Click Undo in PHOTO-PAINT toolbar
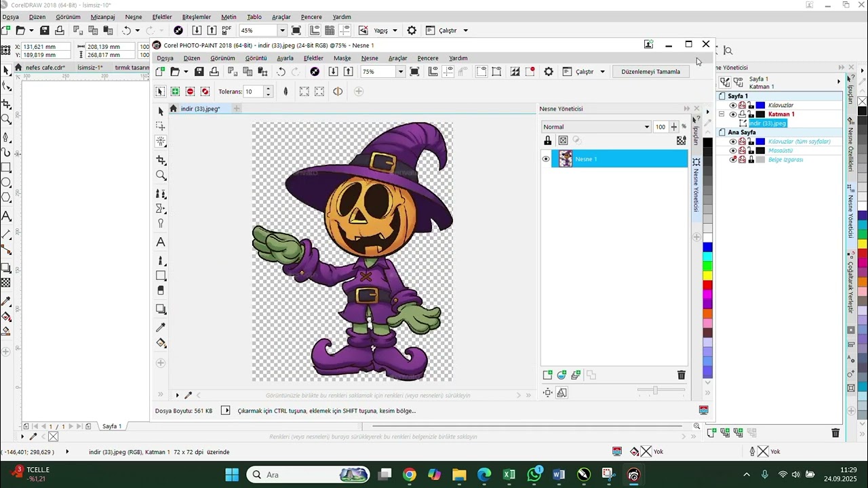This screenshot has height=488, width=868. click(x=281, y=72)
